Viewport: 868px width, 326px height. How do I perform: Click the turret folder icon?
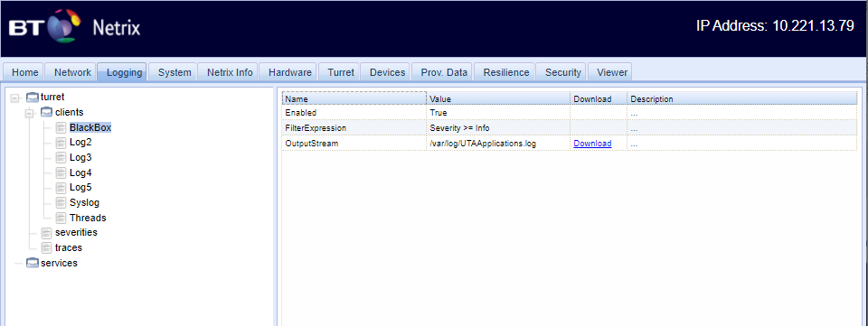tap(33, 98)
